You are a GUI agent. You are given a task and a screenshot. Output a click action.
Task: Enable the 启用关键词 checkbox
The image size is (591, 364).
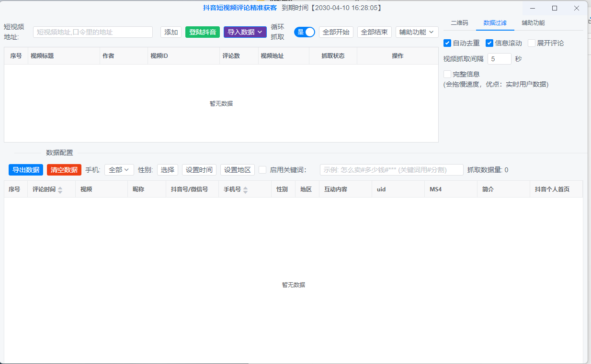click(x=262, y=170)
